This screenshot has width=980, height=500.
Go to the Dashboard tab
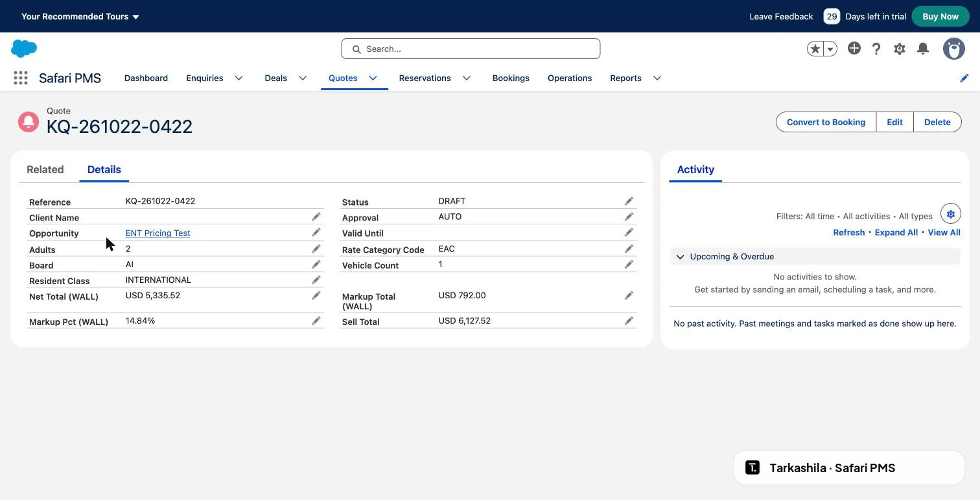point(146,78)
